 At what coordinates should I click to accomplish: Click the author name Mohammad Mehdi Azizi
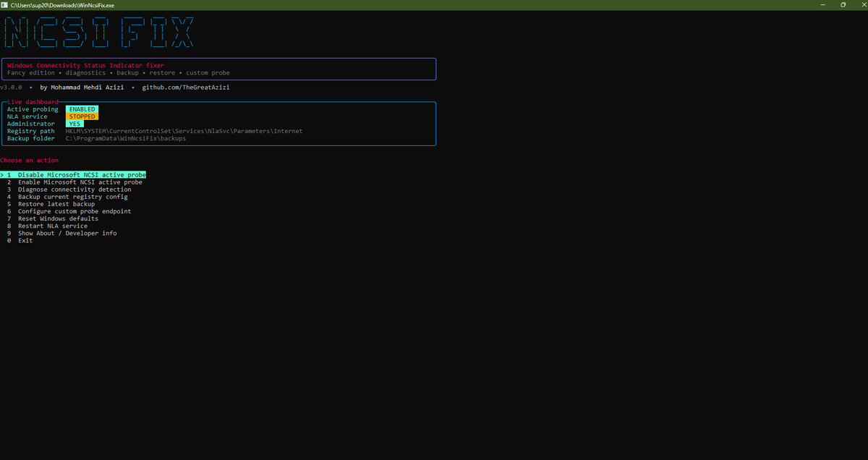[87, 88]
